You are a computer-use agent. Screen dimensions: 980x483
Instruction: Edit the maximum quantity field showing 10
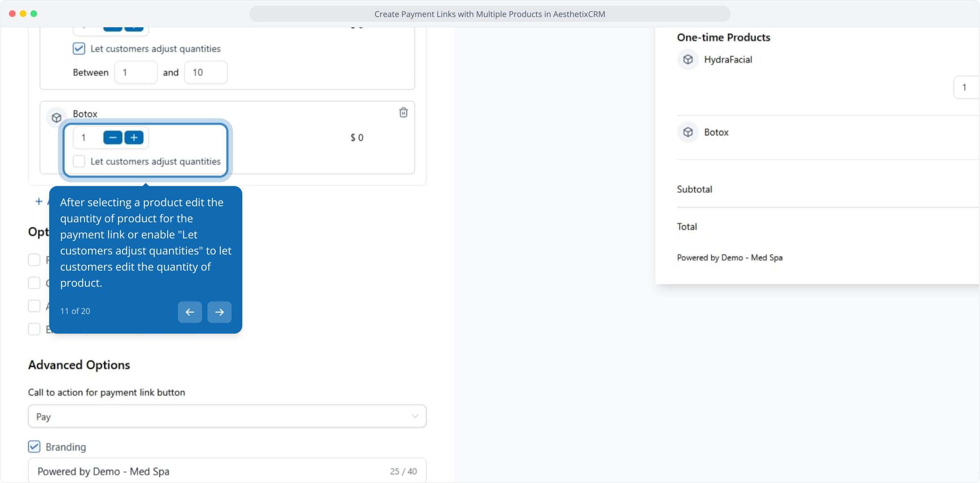[205, 72]
